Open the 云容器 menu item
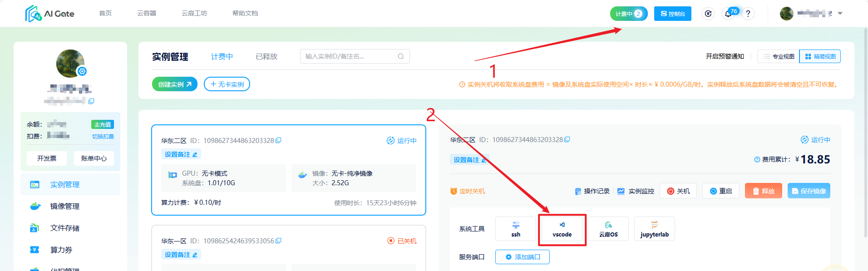 [x=147, y=14]
